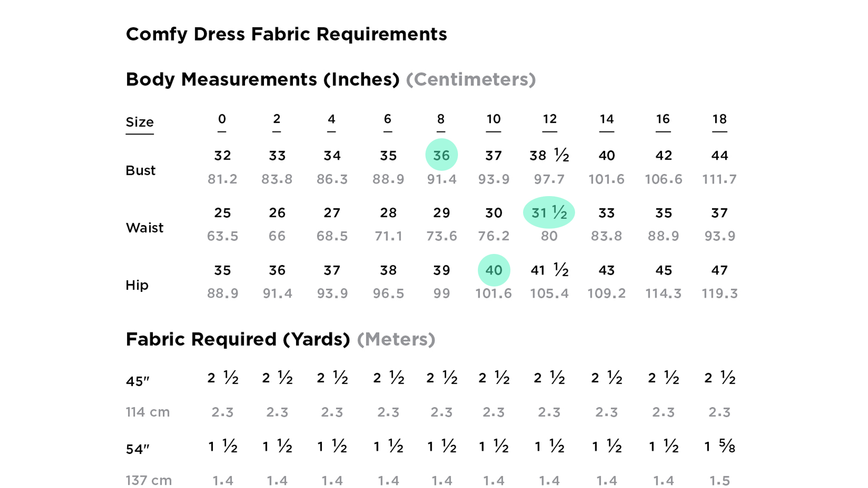Click the highlighted waist value 31 ½

pyautogui.click(x=549, y=212)
